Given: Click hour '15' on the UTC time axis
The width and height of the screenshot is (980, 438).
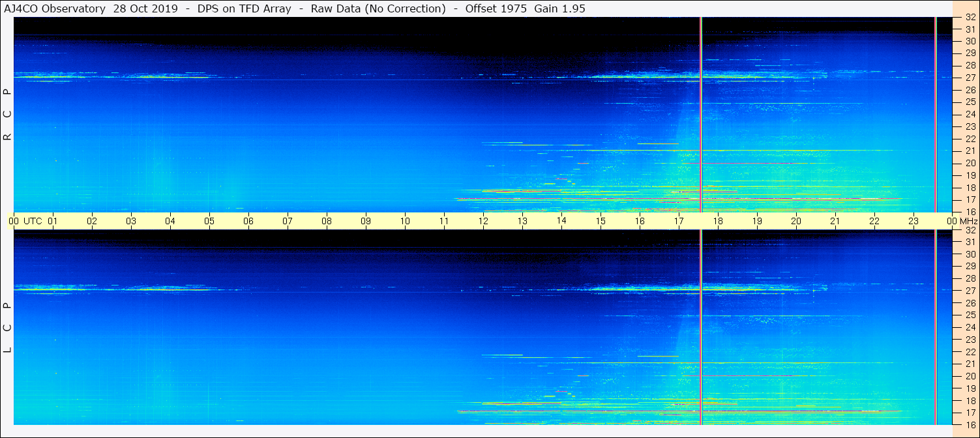Looking at the screenshot, I should [601, 221].
